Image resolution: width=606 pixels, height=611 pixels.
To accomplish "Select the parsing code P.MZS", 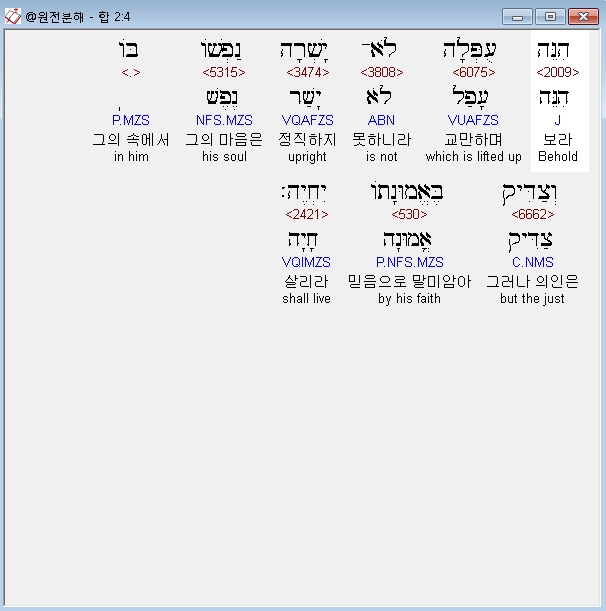I will (x=131, y=120).
